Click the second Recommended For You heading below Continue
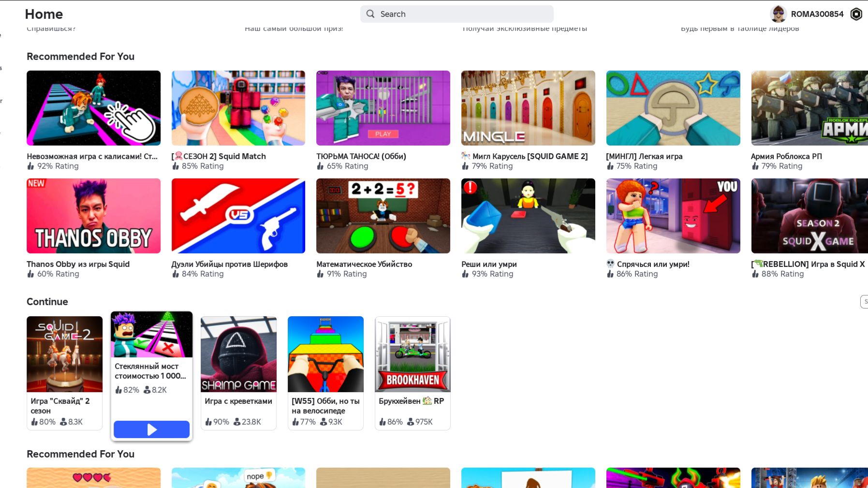868x488 pixels. 80,454
